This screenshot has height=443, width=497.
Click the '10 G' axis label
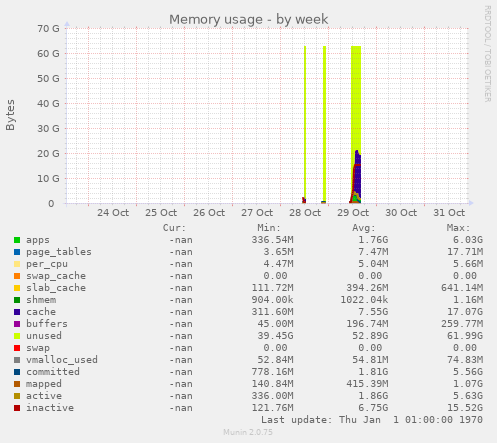[x=48, y=179]
